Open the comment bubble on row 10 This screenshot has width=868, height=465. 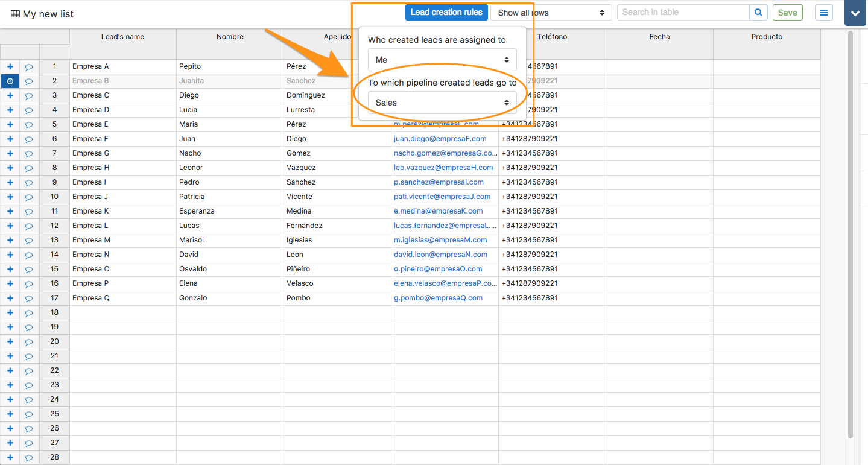click(29, 197)
